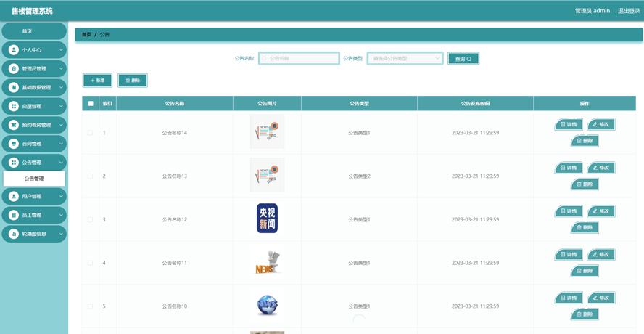Go to 首页 in the sidebar
Image resolution: width=644 pixels, height=334 pixels.
[x=34, y=31]
